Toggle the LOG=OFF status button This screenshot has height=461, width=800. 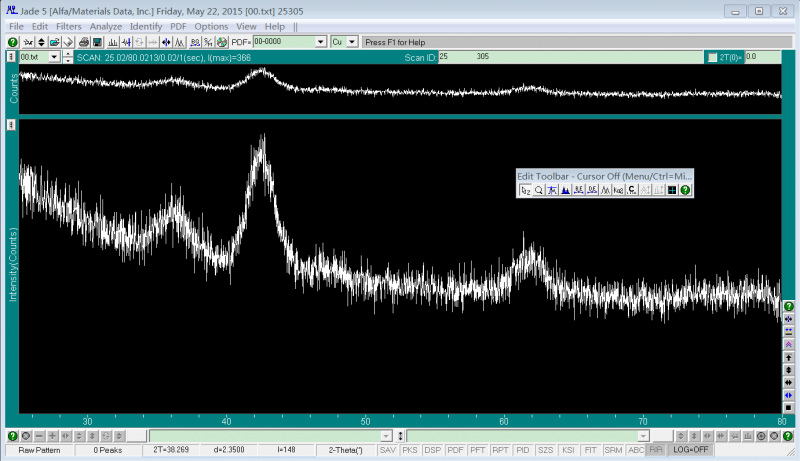[x=690, y=451]
